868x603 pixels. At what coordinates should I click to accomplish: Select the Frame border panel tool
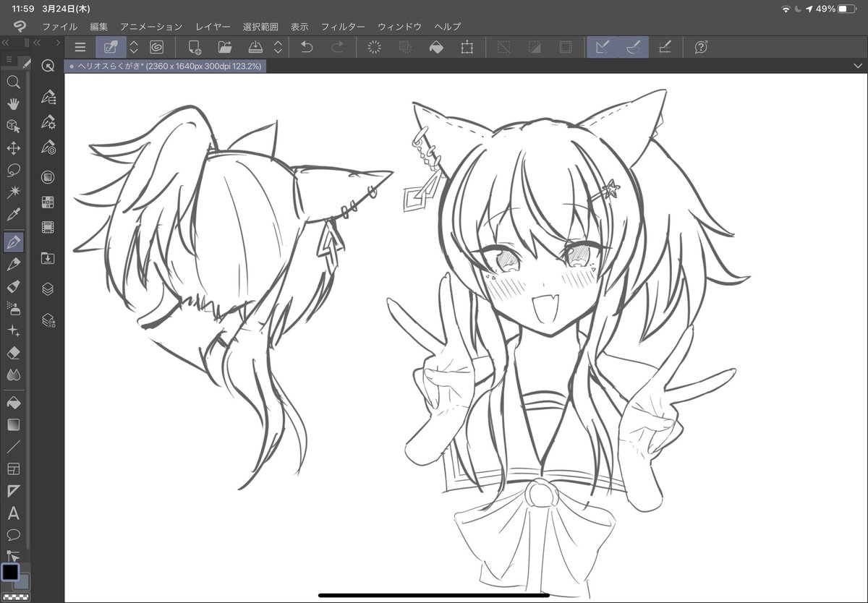coord(13,469)
